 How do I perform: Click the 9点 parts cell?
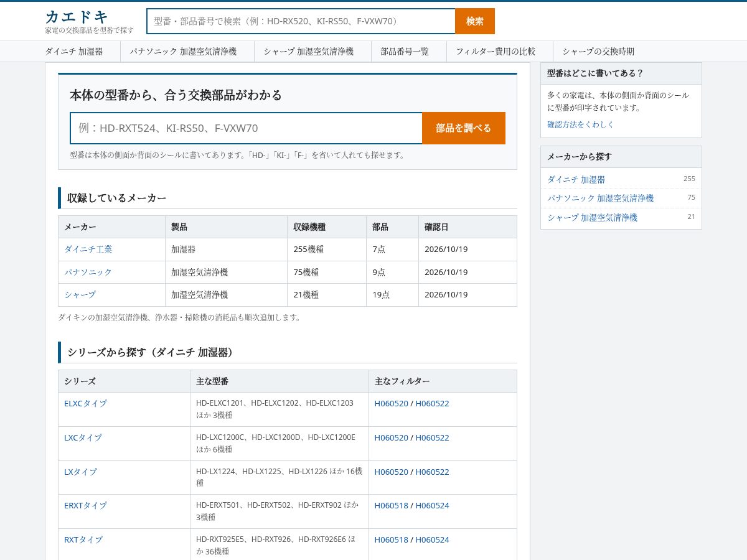393,272
